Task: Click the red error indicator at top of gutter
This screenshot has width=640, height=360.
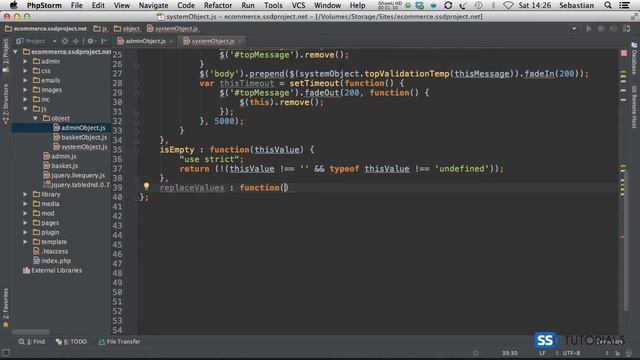Action: point(624,53)
